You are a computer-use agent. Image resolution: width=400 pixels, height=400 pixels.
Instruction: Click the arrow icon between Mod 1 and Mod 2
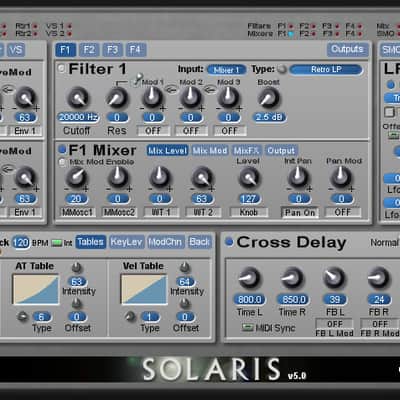[x=172, y=89]
